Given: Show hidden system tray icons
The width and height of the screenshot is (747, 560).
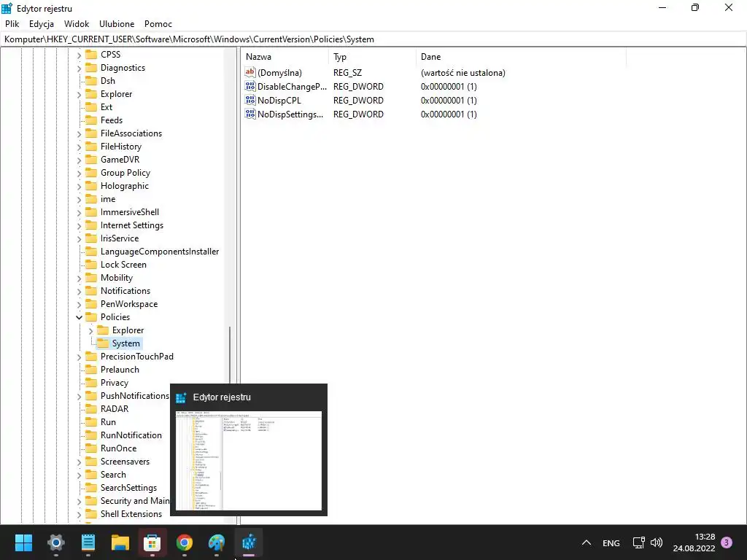Looking at the screenshot, I should tap(587, 542).
